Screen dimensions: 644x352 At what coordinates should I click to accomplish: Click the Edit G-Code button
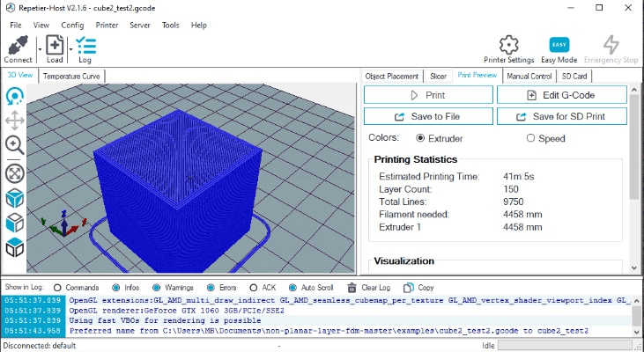562,95
